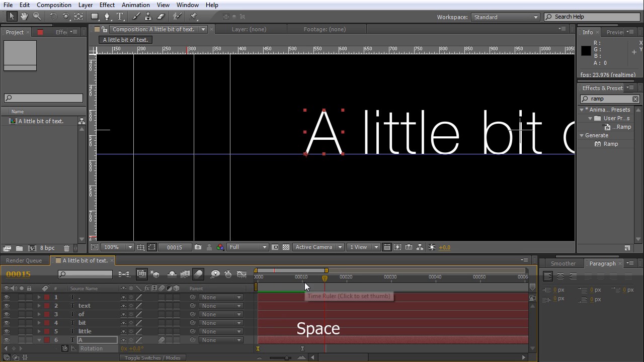This screenshot has height=362, width=644.
Task: Open the Composition menu
Action: [x=54, y=5]
